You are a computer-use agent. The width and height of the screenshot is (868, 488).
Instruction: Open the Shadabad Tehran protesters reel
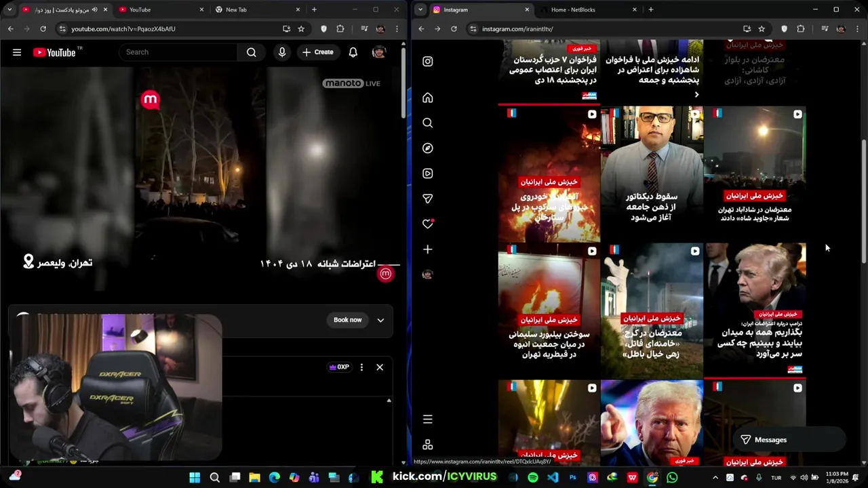pyautogui.click(x=755, y=174)
